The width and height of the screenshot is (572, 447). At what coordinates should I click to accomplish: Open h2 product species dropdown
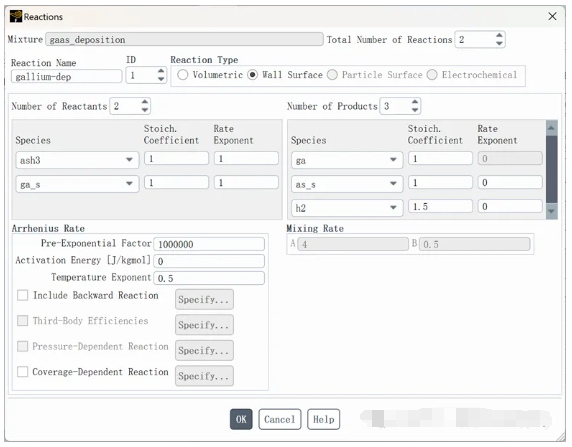[347, 208]
